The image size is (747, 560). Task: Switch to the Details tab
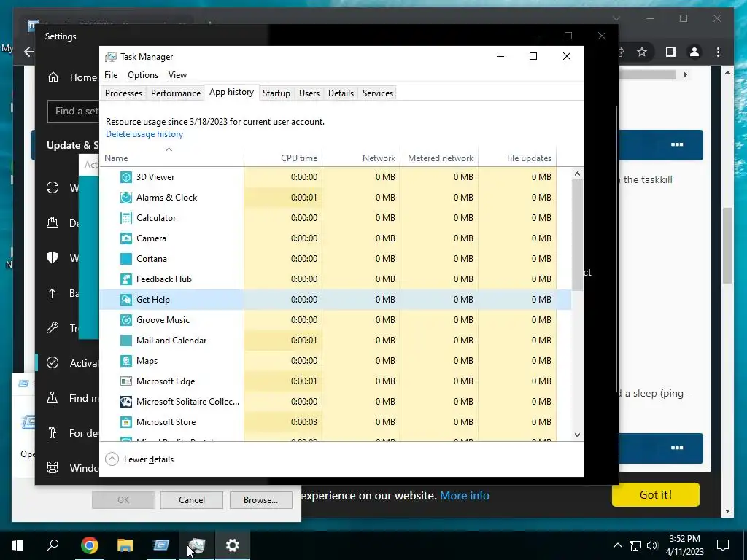[x=341, y=93]
